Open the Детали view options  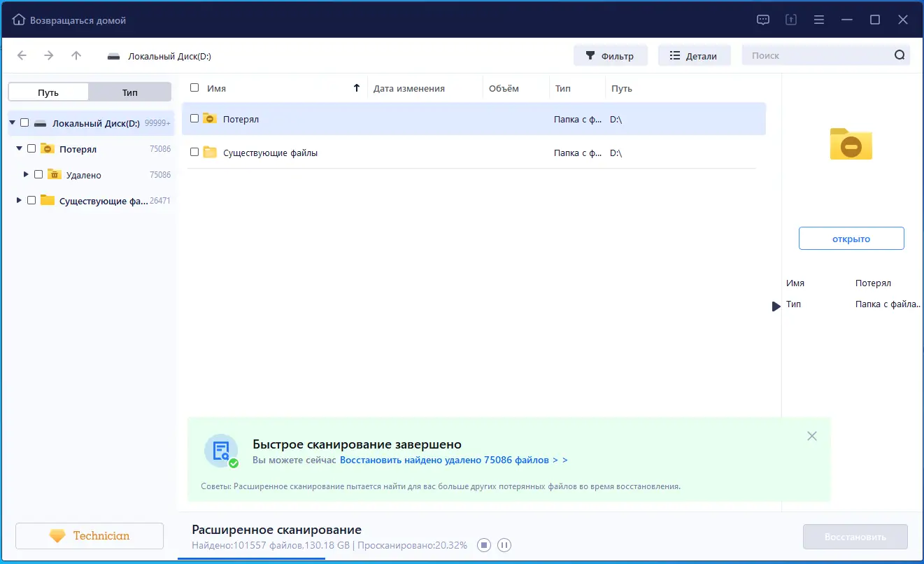(x=694, y=55)
